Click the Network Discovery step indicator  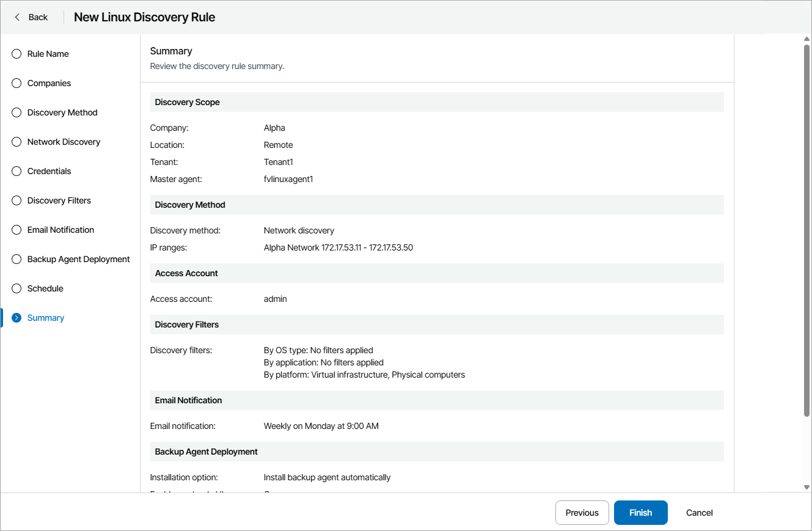point(16,142)
